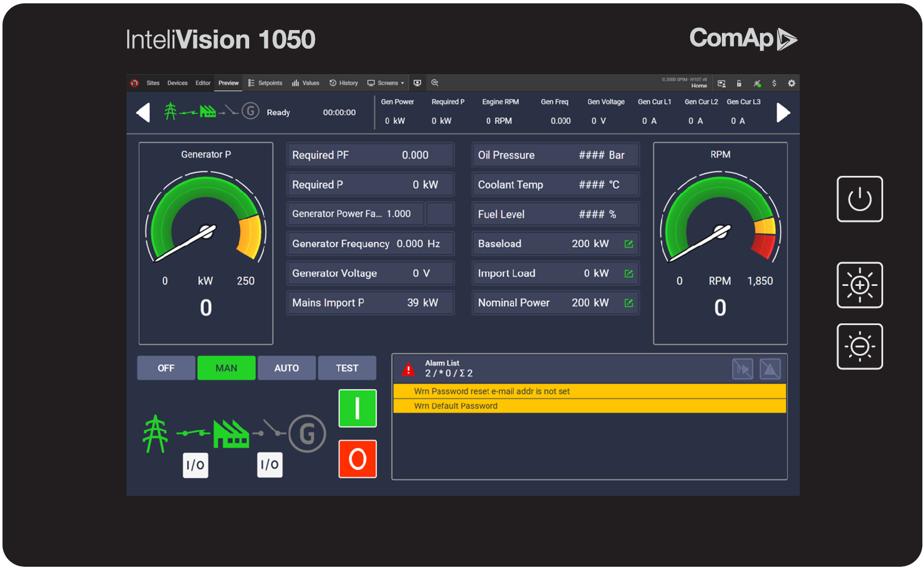This screenshot has width=924, height=569.
Task: Open the Setpoints panel
Action: pos(265,83)
